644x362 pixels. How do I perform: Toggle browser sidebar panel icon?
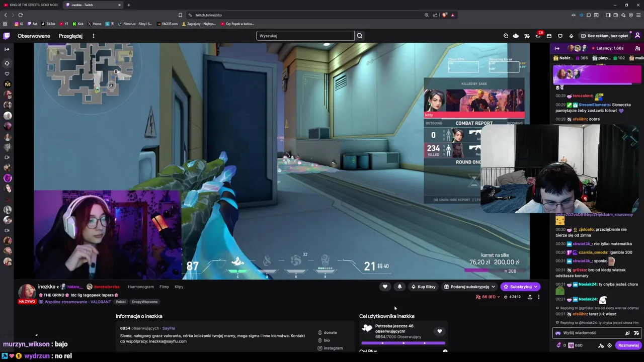(608, 15)
